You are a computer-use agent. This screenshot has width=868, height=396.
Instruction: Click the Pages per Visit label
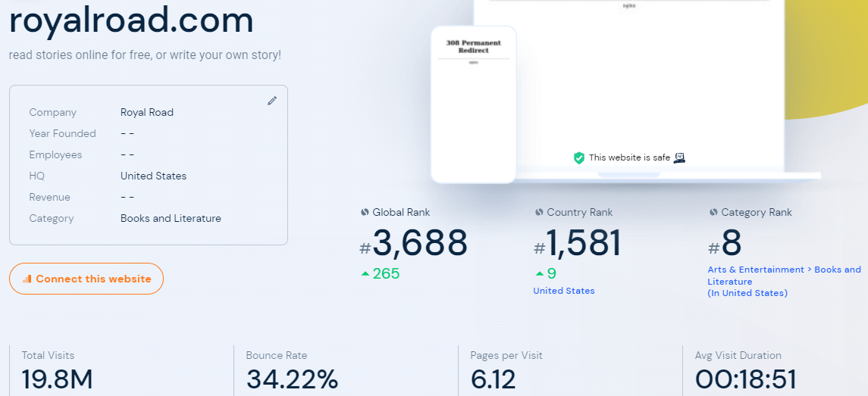click(x=506, y=356)
